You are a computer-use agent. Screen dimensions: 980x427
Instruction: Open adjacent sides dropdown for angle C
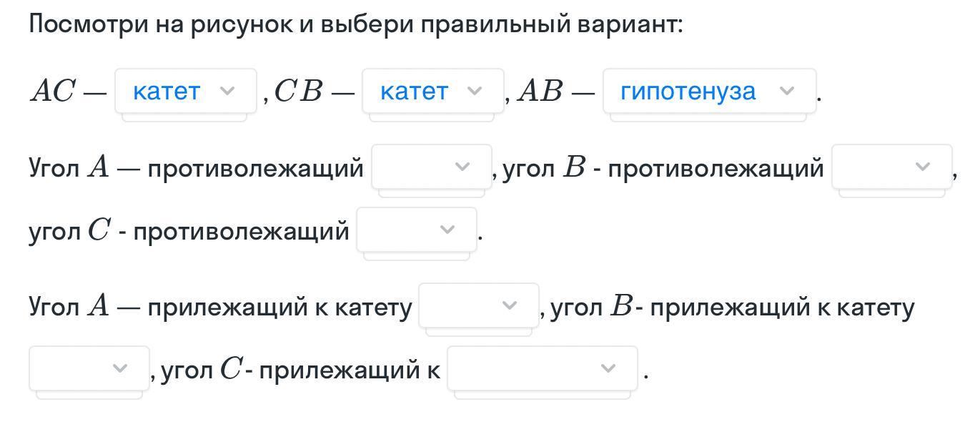tap(542, 368)
